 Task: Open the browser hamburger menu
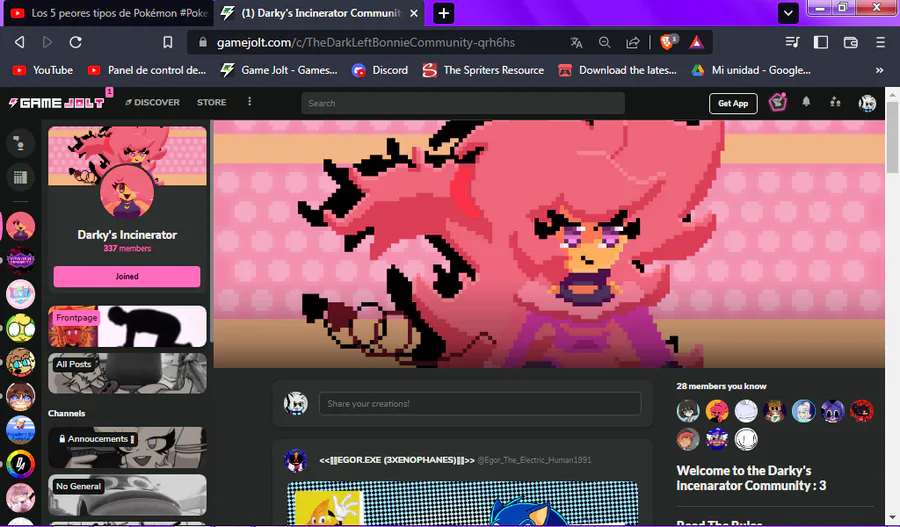coord(880,42)
